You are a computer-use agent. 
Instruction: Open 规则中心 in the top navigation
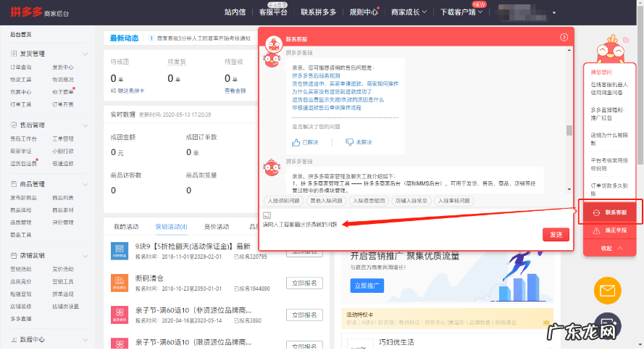click(364, 12)
